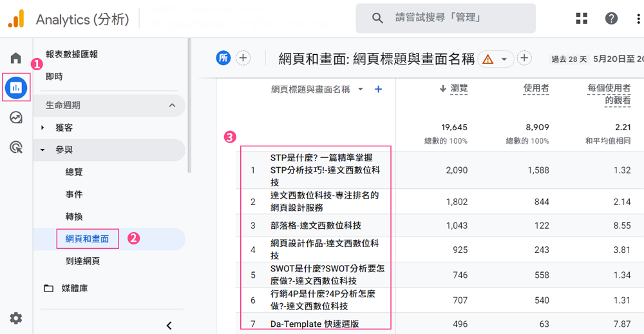644x334 pixels.
Task: Open the Explore icon in sidebar
Action: (15, 117)
